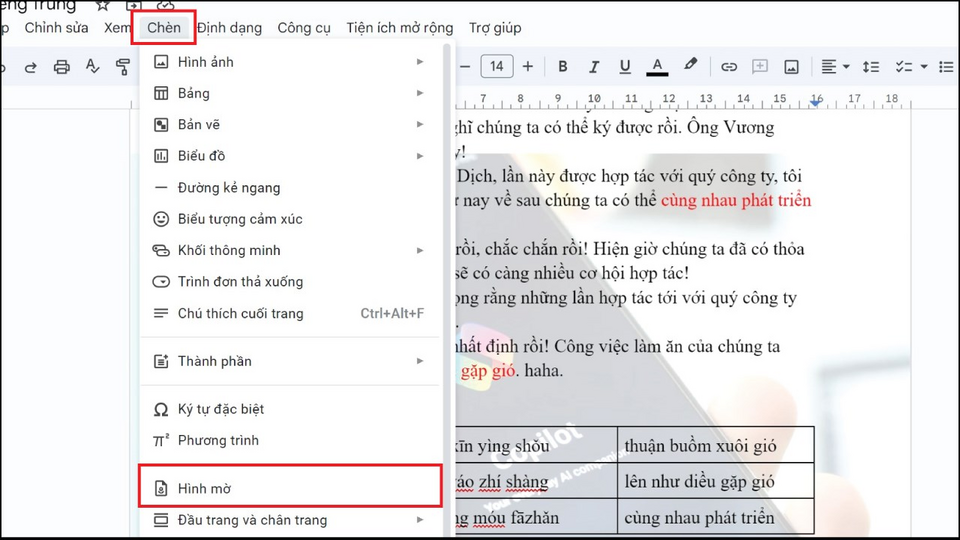Toggle italic text formatting

(x=594, y=67)
